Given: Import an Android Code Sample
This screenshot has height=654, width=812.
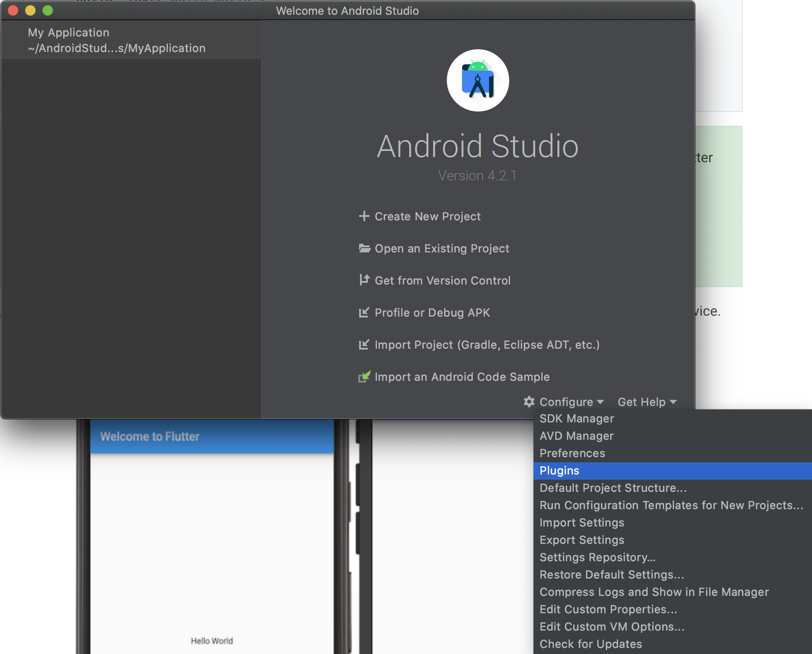Looking at the screenshot, I should click(x=462, y=377).
